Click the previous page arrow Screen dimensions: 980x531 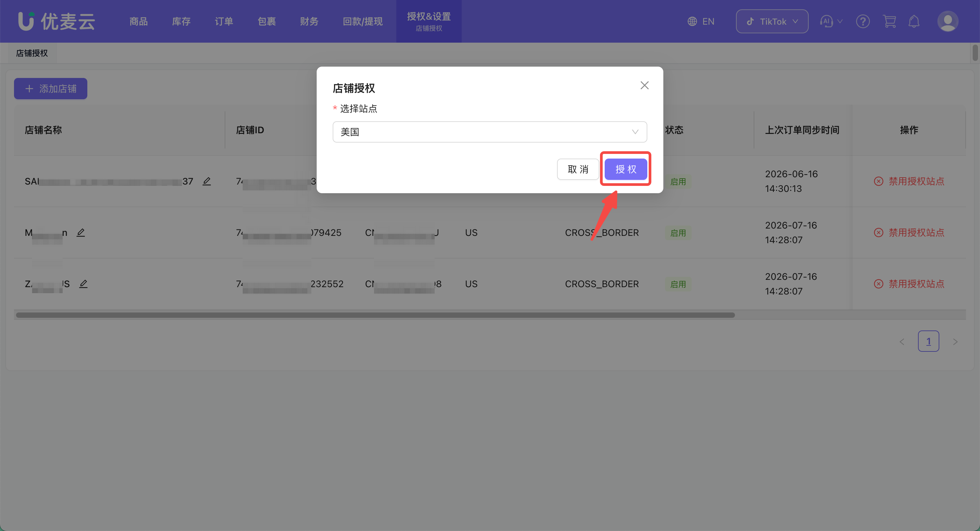(x=902, y=341)
